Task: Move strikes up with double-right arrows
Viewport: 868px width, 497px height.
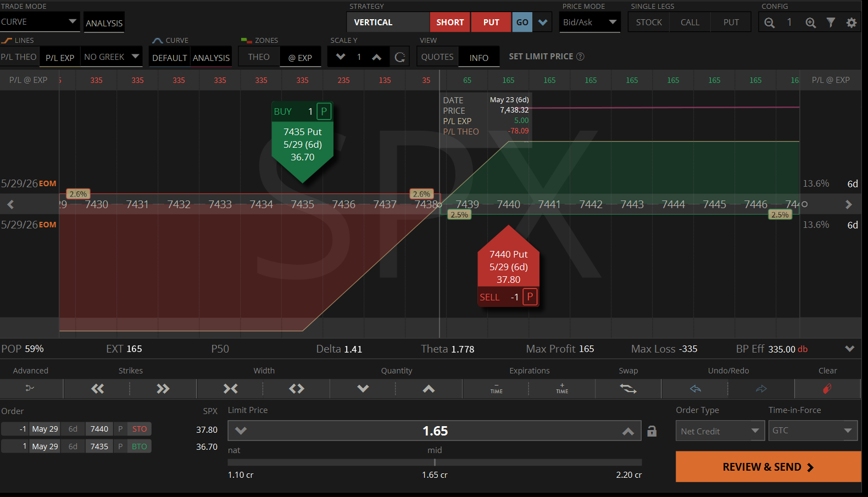Action: pyautogui.click(x=163, y=389)
